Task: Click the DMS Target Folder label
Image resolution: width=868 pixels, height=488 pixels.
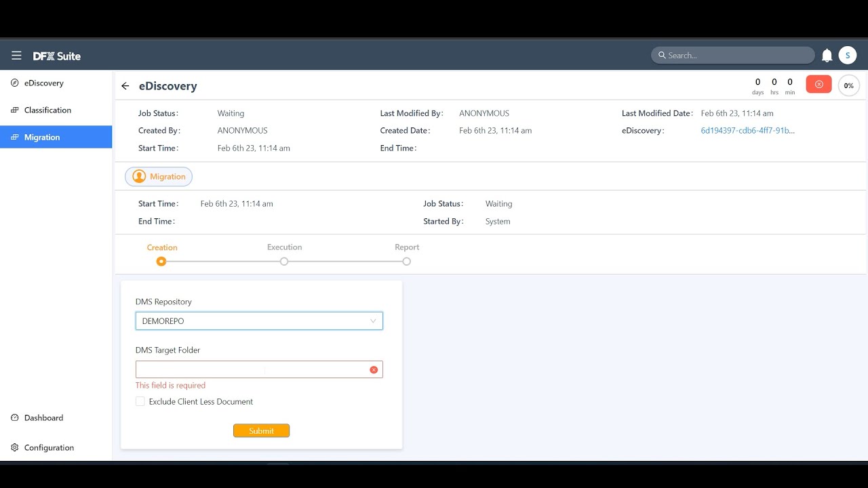Action: 167,350
